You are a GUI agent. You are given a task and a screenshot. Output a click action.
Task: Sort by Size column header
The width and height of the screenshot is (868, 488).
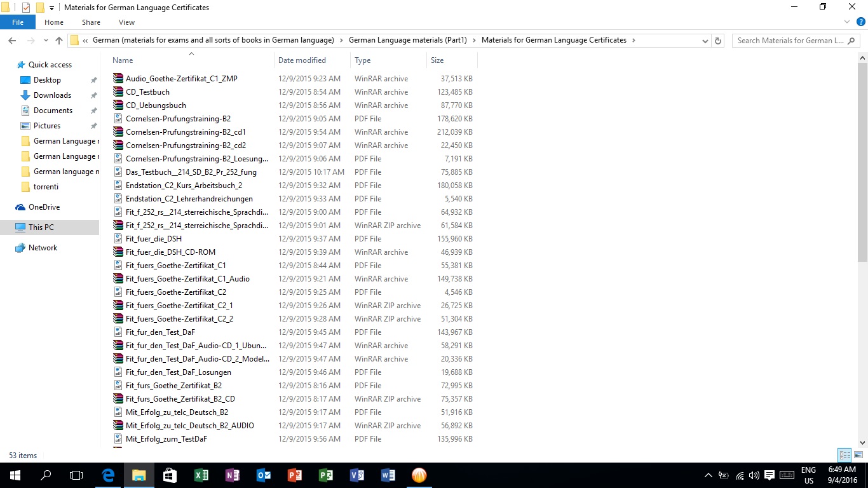point(452,60)
